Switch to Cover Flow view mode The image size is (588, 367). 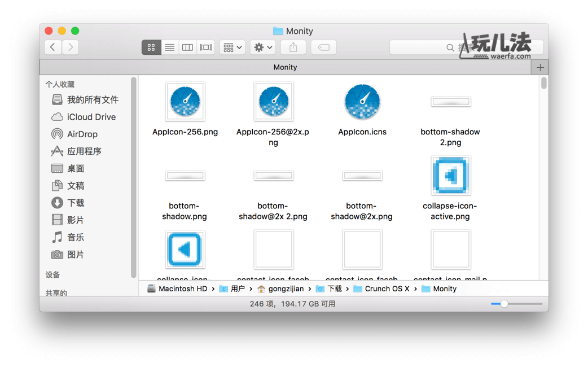click(x=206, y=47)
